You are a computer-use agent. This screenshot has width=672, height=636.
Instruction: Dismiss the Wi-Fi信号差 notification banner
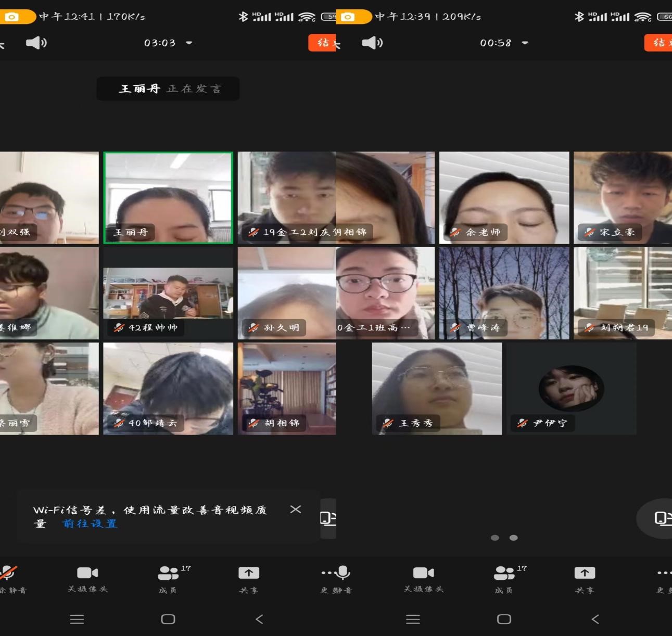coord(296,509)
